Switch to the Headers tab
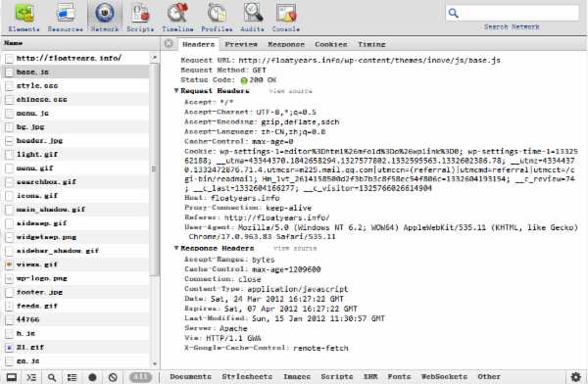 point(198,44)
